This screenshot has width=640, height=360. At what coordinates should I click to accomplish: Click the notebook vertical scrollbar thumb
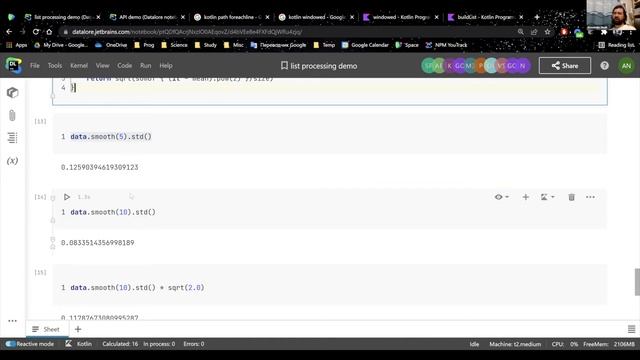(x=637, y=282)
